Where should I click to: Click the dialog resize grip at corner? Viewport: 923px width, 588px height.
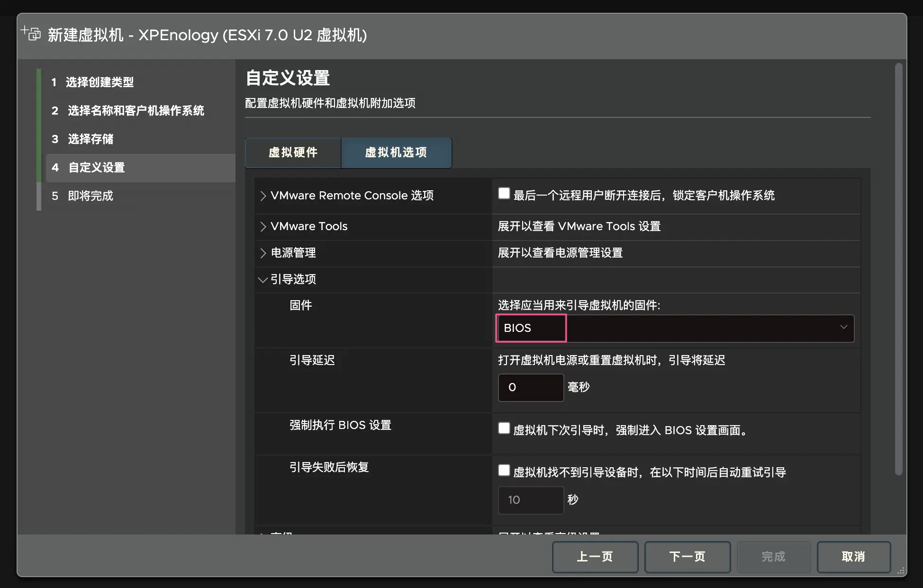click(x=901, y=571)
